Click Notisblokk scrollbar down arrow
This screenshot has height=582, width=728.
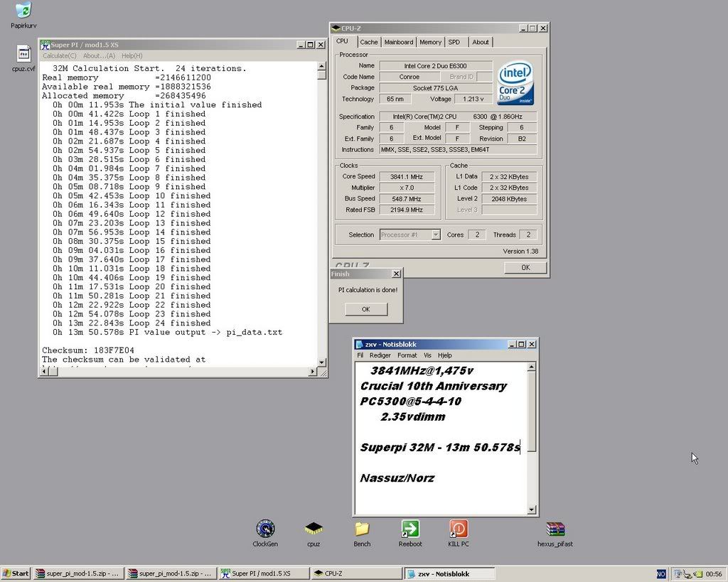coord(532,510)
